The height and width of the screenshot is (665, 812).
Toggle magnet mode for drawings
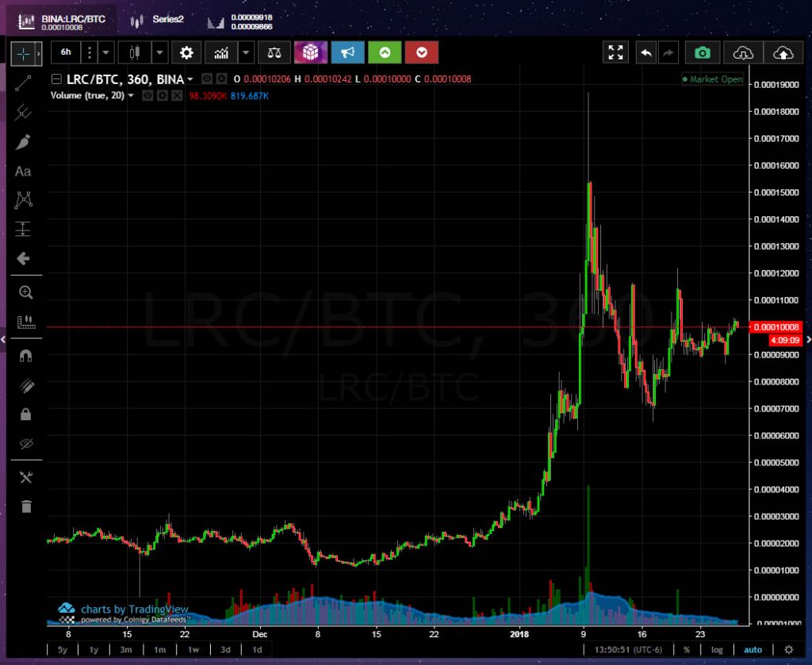pyautogui.click(x=25, y=356)
